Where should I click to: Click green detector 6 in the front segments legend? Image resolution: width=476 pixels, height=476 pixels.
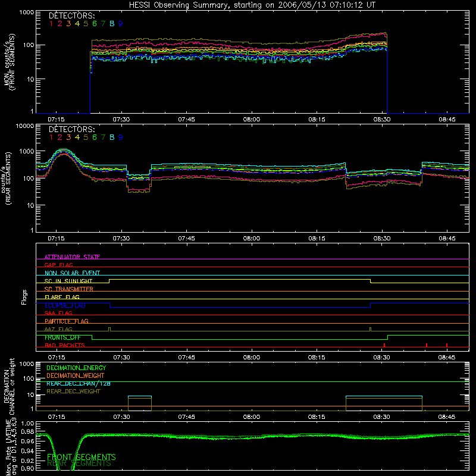coord(95,23)
